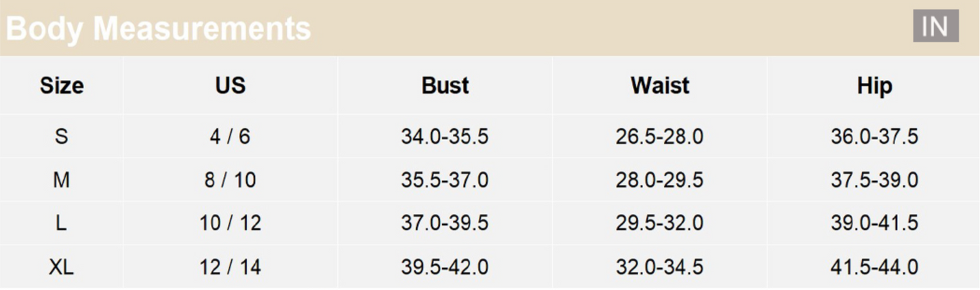Click waist measurement 32.0-34.5

click(x=659, y=267)
